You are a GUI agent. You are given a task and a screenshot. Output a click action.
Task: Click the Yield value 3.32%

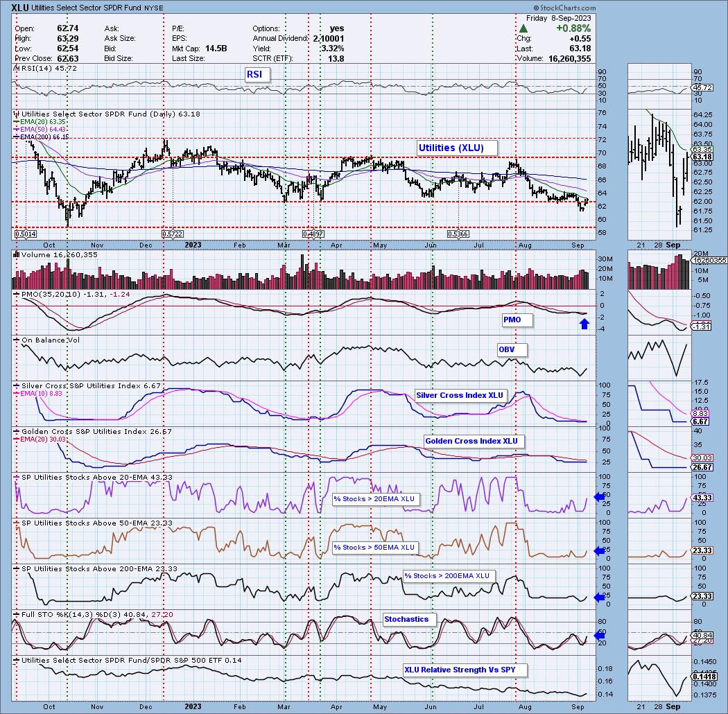(x=332, y=49)
